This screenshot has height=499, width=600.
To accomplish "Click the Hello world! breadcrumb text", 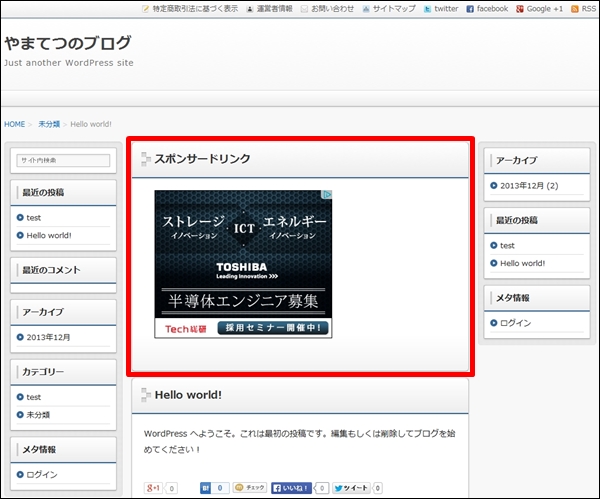I will pyautogui.click(x=91, y=124).
